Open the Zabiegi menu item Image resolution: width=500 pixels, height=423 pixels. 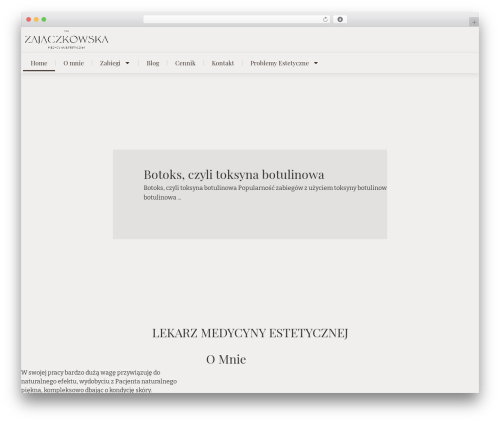(110, 63)
